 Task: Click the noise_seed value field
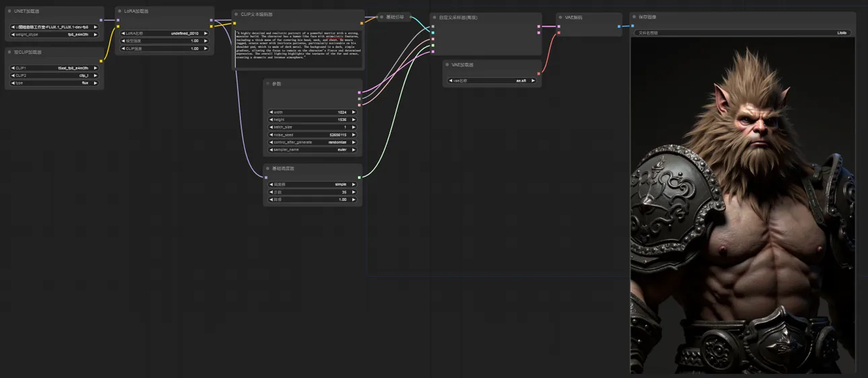pyautogui.click(x=312, y=135)
